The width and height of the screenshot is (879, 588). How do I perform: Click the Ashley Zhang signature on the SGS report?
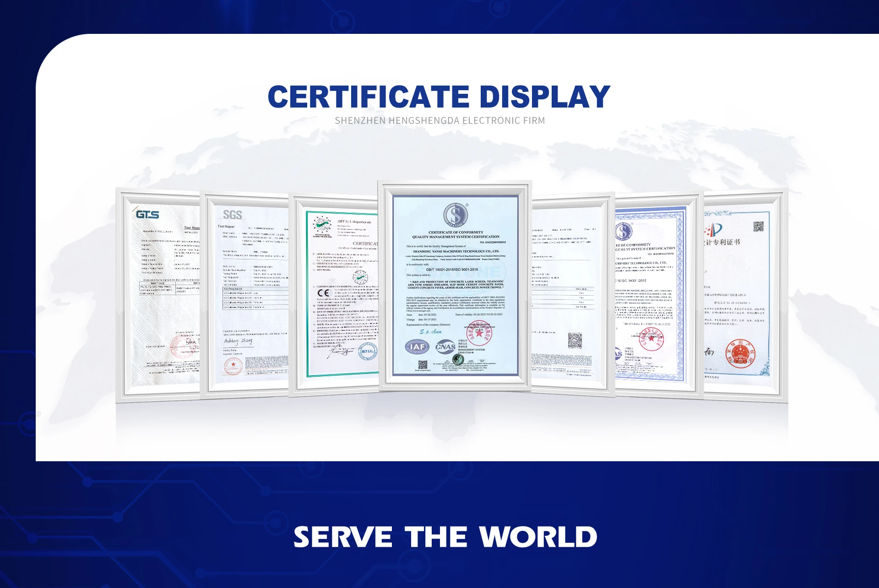click(238, 341)
